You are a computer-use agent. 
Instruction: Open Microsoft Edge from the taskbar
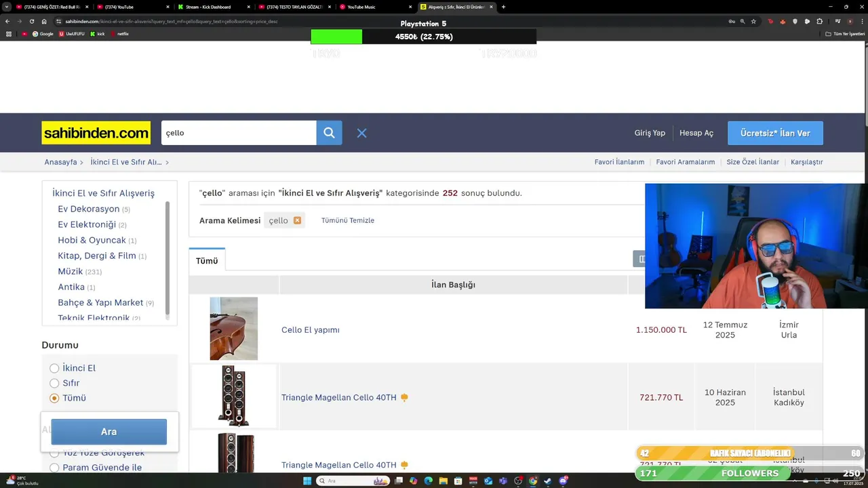point(428,481)
